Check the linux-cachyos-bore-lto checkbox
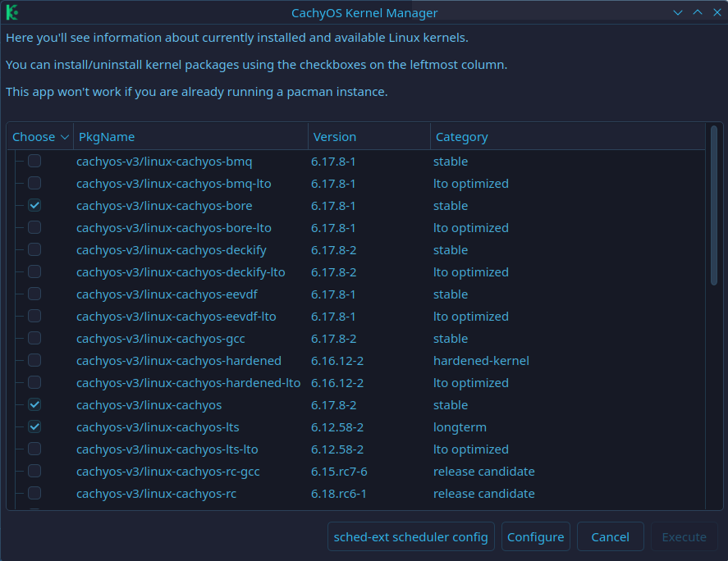The width and height of the screenshot is (728, 561). 34,227
